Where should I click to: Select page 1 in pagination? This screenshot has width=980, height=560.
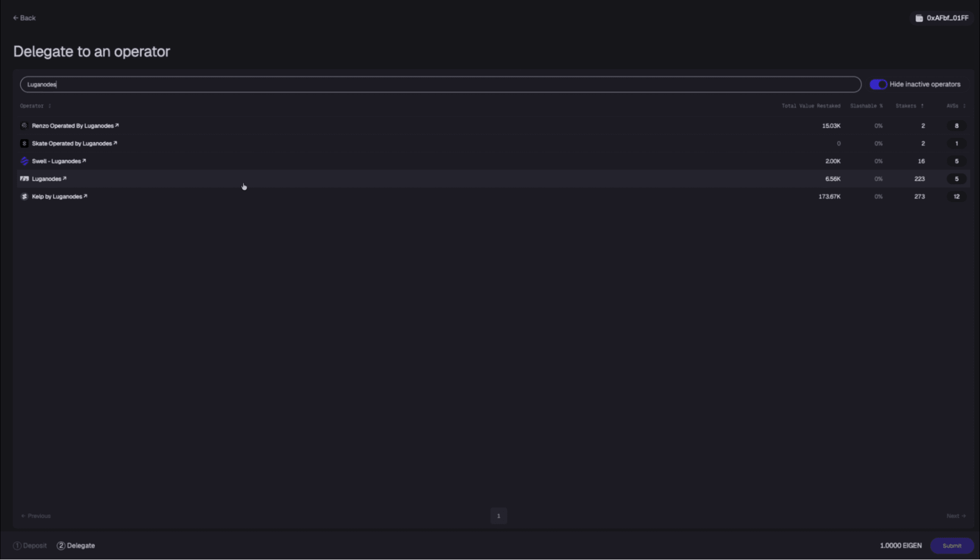(x=499, y=516)
